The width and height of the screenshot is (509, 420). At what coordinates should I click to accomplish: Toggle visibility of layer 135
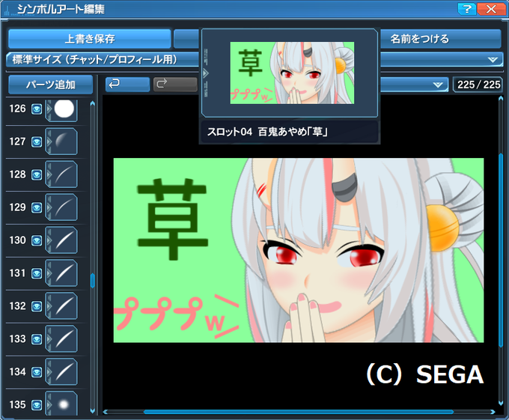point(37,405)
